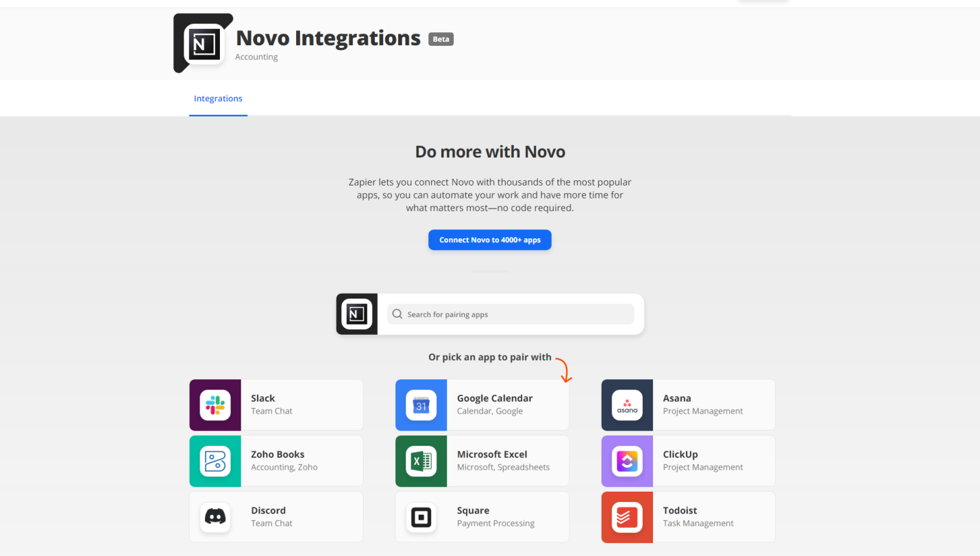Select the Todoist card title
The height and width of the screenshot is (556, 980).
(x=680, y=511)
